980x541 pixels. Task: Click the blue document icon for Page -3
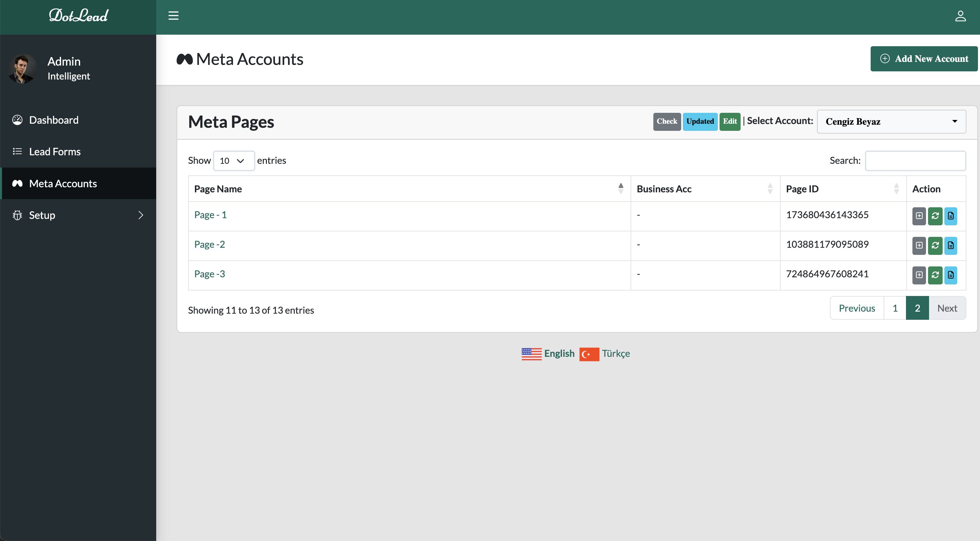coord(950,275)
